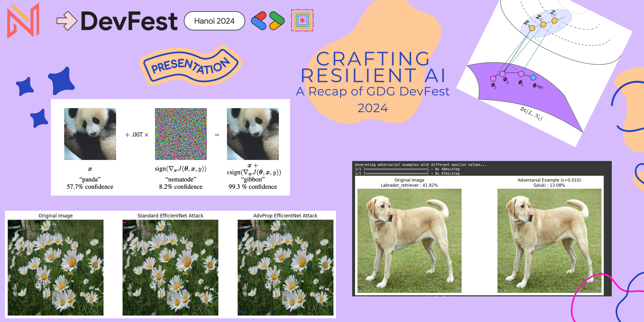Click the AdvProp EfficientNet Attack daisy photo
Screen dimensions: 644x322
click(x=285, y=267)
